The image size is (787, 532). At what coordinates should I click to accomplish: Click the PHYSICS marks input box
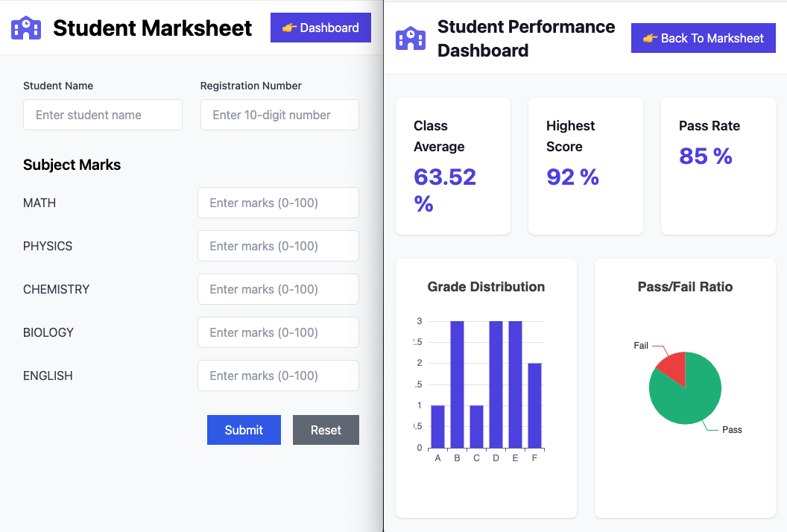pyautogui.click(x=278, y=246)
